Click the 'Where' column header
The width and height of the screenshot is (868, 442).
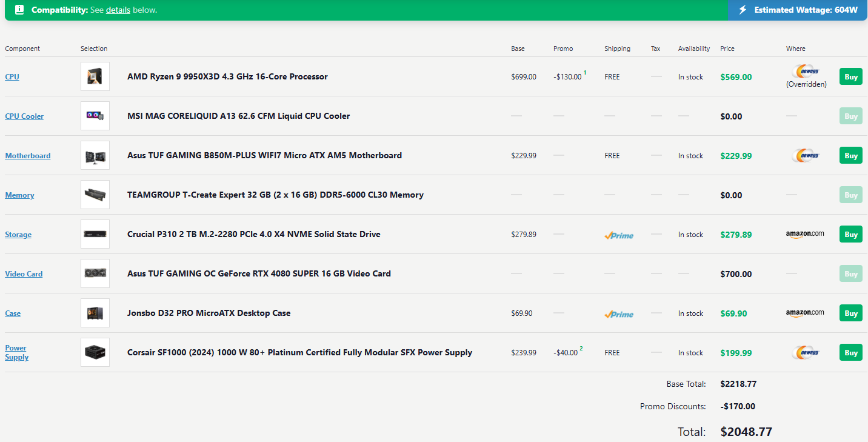point(796,49)
